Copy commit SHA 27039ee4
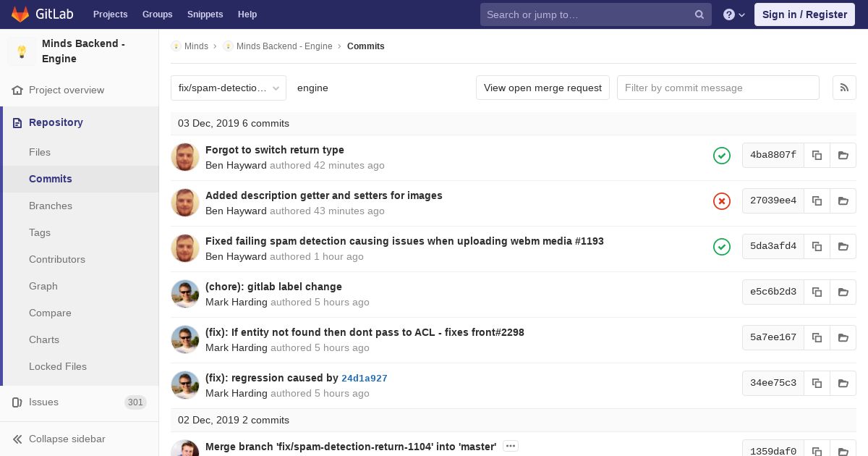 817,200
